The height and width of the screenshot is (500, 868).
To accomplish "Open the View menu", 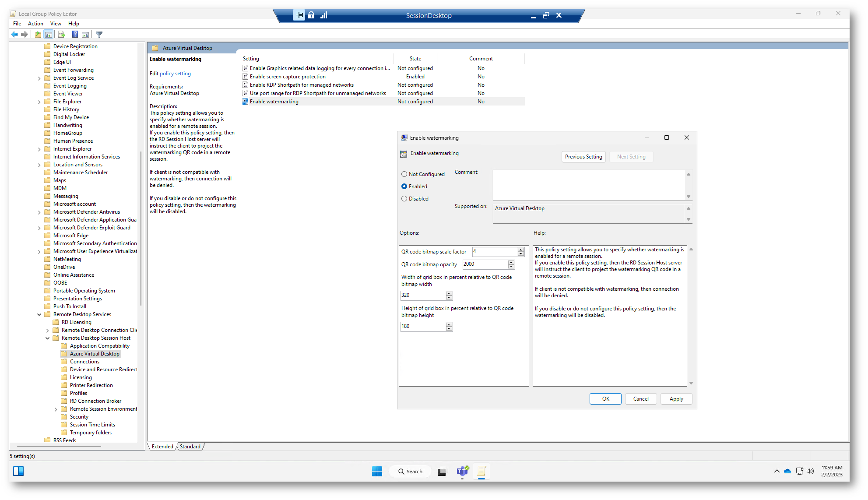I will pyautogui.click(x=56, y=24).
